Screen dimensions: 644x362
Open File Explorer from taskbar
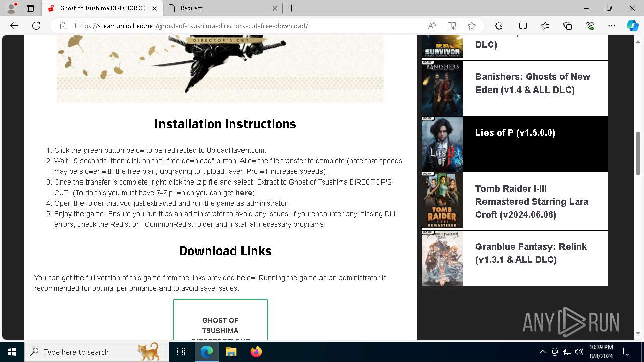coord(231,352)
